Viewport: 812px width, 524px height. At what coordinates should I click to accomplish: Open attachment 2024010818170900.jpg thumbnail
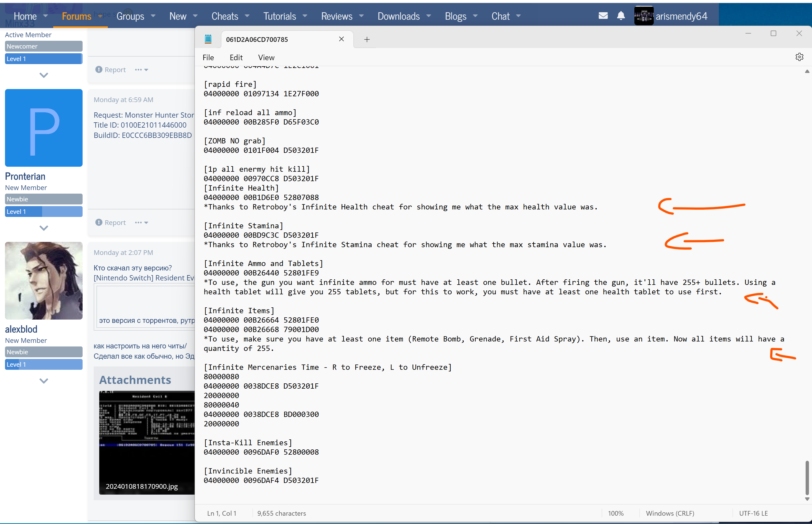click(x=147, y=442)
